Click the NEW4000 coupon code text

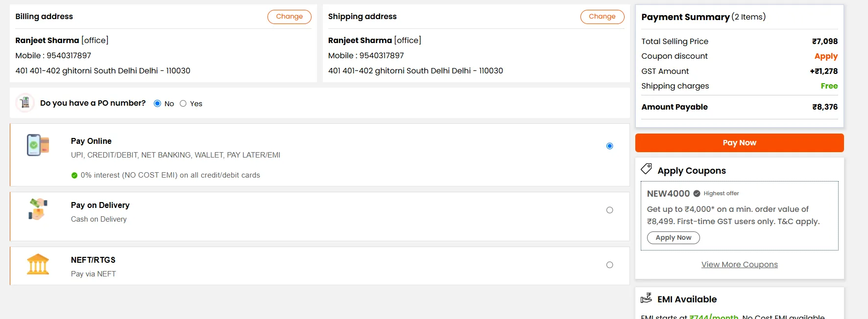click(668, 194)
